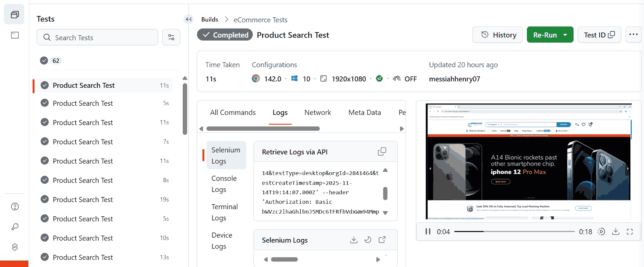Download the test video recording
The height and width of the screenshot is (267, 644).
point(616,232)
